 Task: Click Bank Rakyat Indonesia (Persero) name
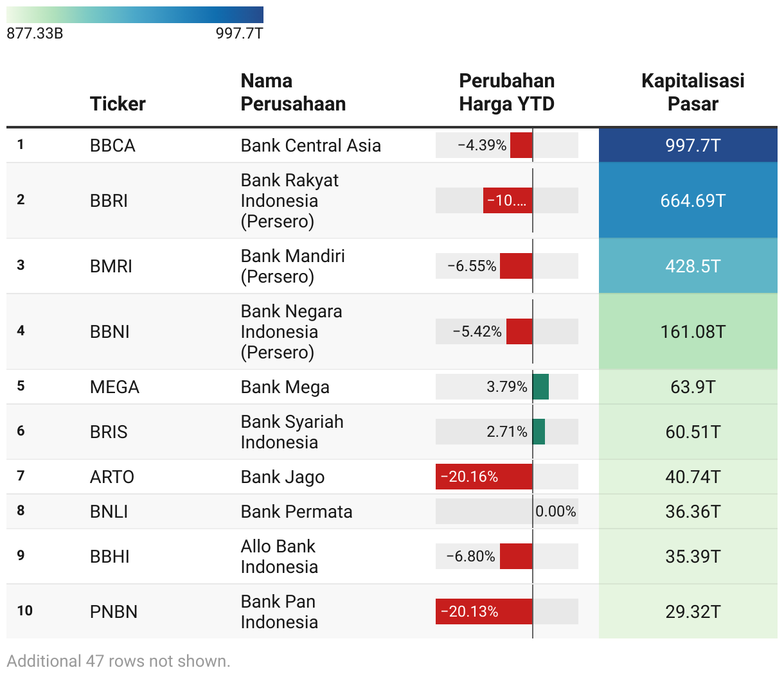tap(290, 201)
